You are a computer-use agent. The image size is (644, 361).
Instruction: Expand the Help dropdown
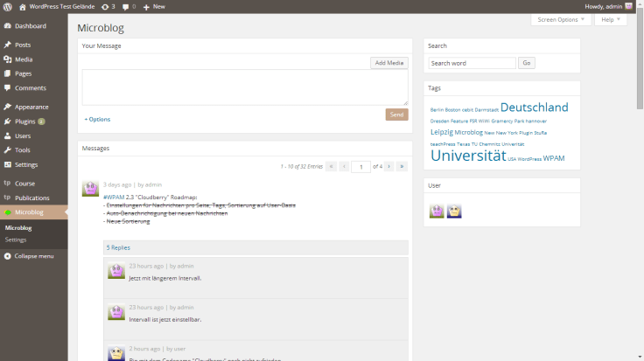pyautogui.click(x=611, y=20)
